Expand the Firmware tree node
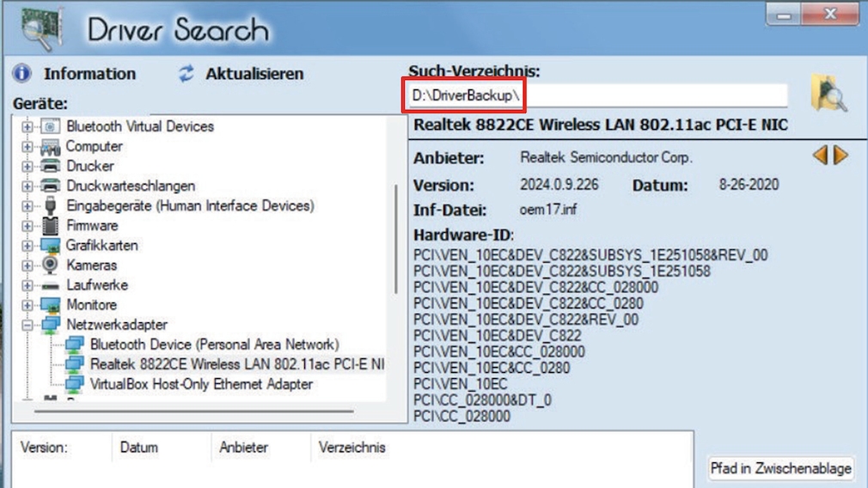 point(28,226)
